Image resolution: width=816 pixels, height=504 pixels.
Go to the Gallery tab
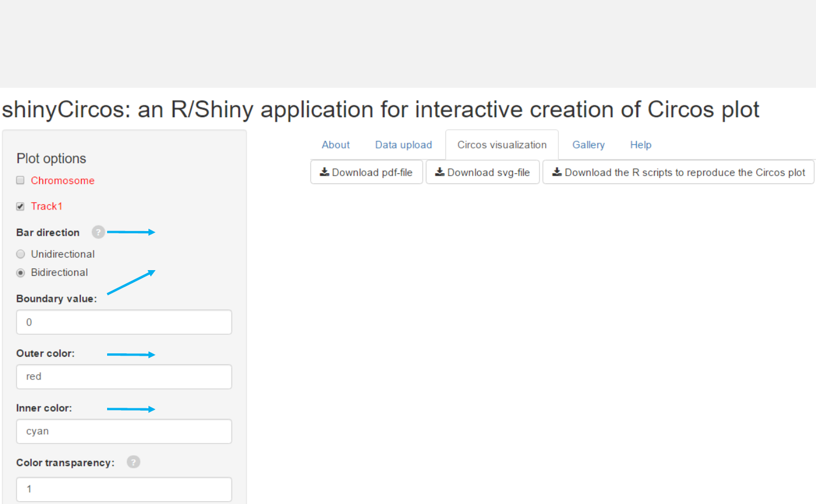(588, 145)
